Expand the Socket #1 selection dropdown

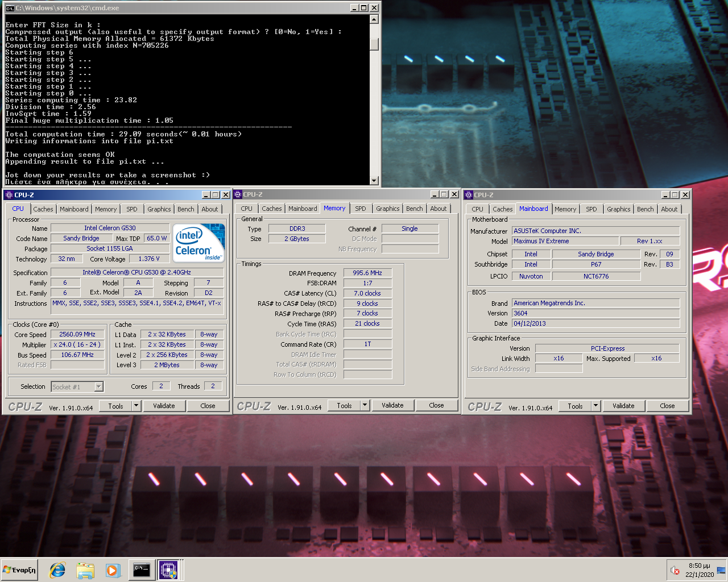click(x=99, y=386)
